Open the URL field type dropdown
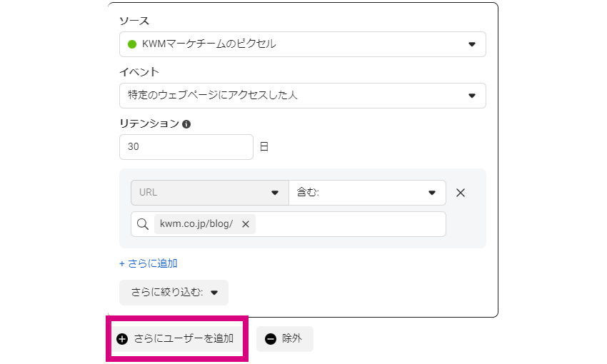The image size is (607, 364). (210, 193)
